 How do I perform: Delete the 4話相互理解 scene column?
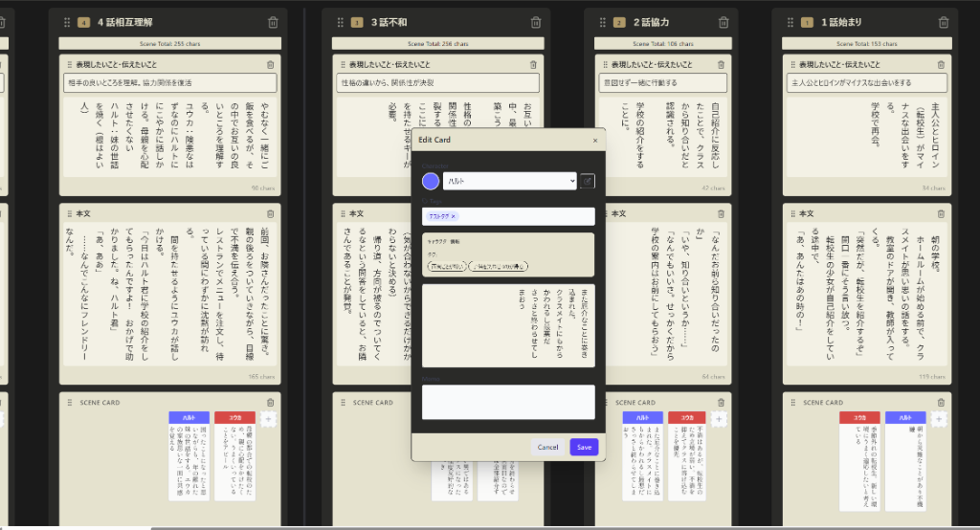(273, 23)
